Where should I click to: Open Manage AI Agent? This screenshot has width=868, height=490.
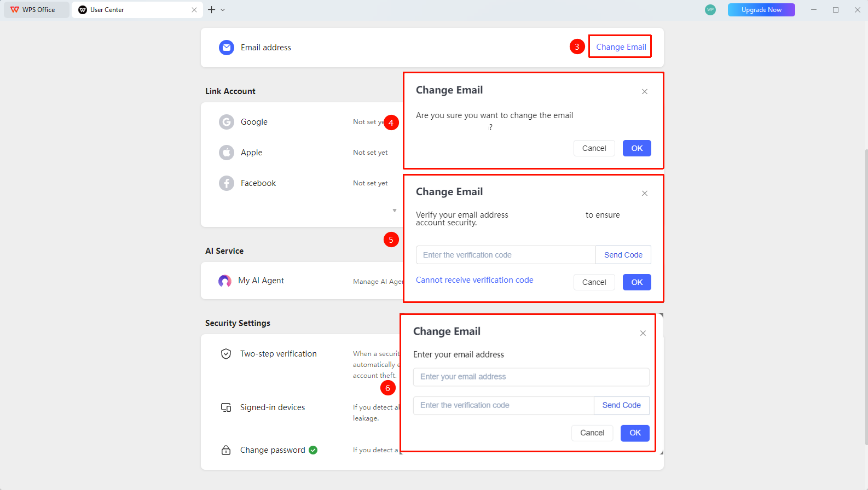click(x=378, y=282)
